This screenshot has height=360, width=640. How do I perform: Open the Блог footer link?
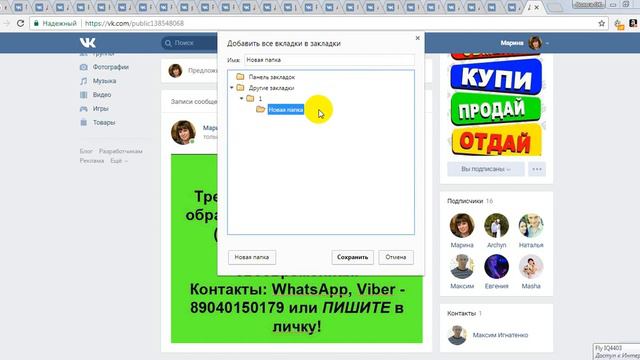86,151
